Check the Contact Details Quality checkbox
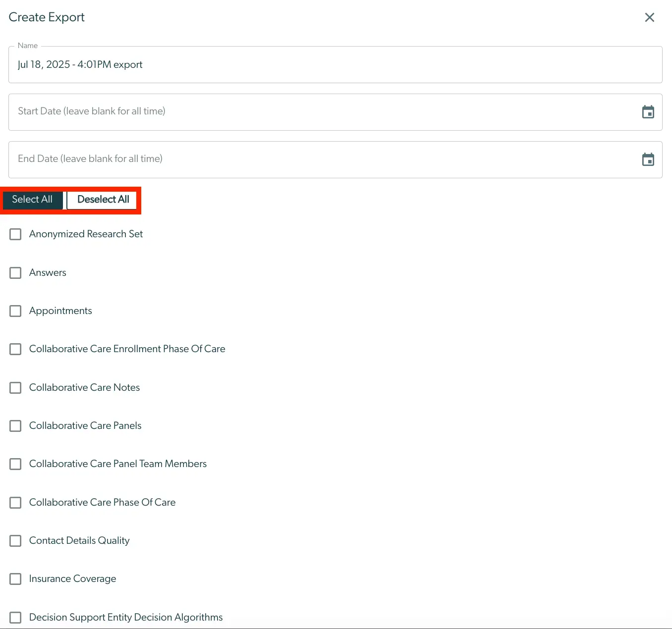This screenshot has height=629, width=672. [x=15, y=541]
